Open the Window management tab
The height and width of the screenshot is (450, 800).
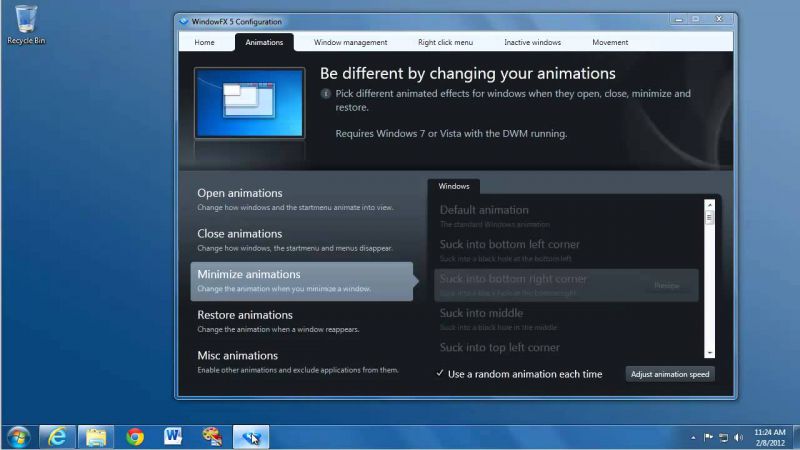(351, 42)
